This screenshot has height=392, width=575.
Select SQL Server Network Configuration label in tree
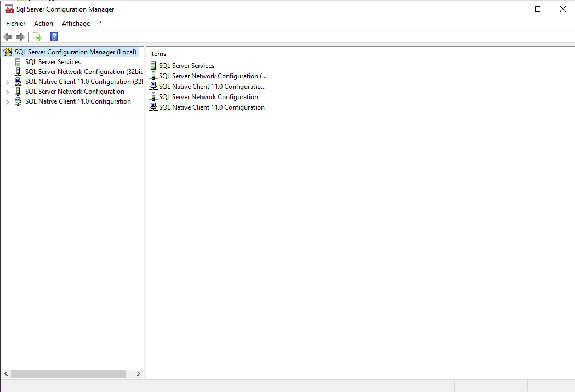(75, 92)
